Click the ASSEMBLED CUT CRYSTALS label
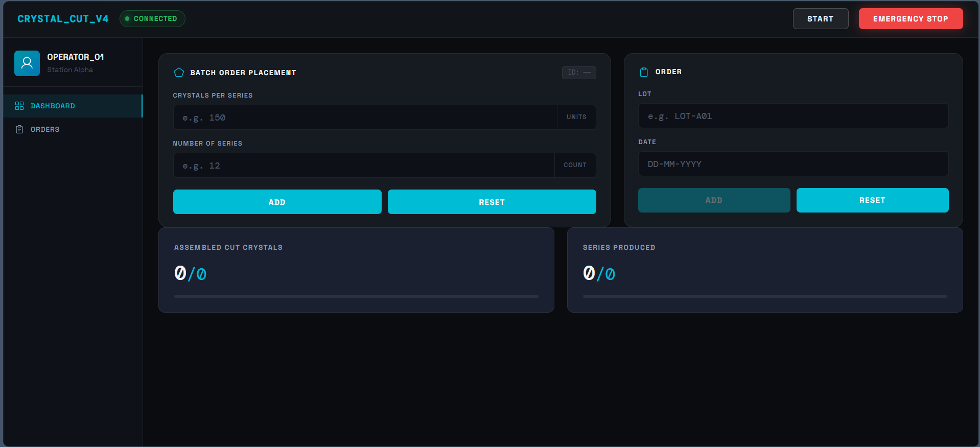980x447 pixels. [228, 248]
